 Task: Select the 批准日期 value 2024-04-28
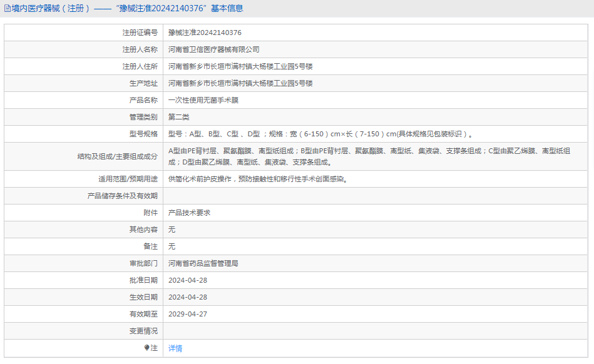(188, 280)
